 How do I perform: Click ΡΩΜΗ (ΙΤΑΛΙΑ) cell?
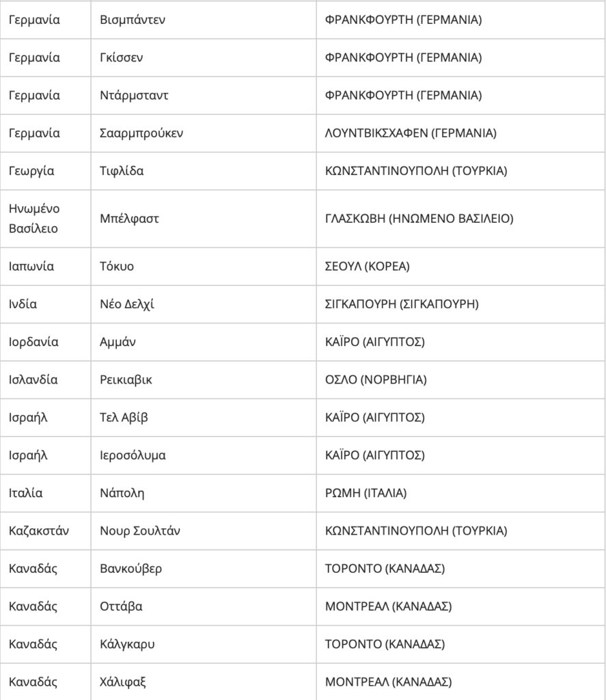click(461, 494)
